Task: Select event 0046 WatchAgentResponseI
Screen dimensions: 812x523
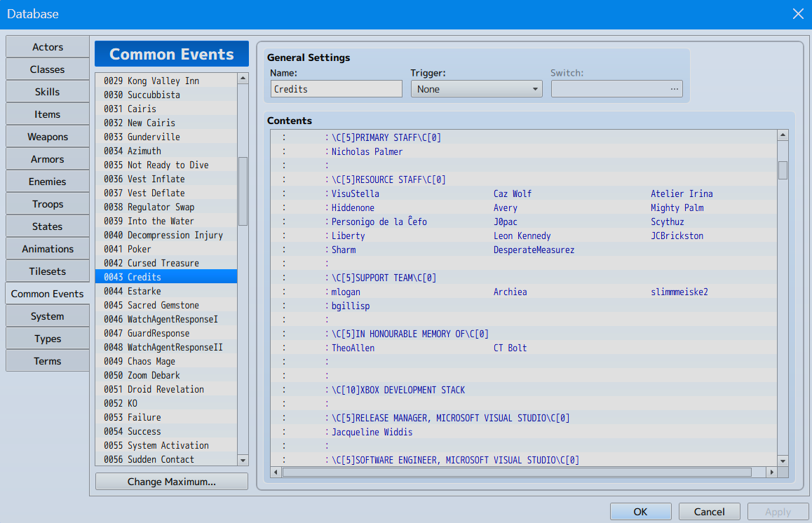Action: click(x=166, y=319)
